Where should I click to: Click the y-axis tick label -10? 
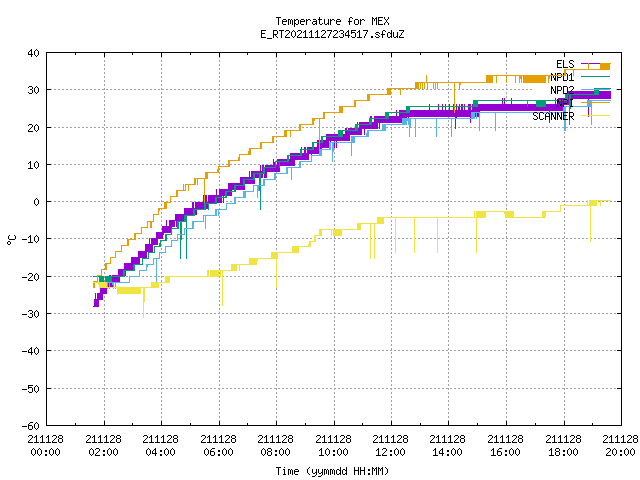[31, 239]
